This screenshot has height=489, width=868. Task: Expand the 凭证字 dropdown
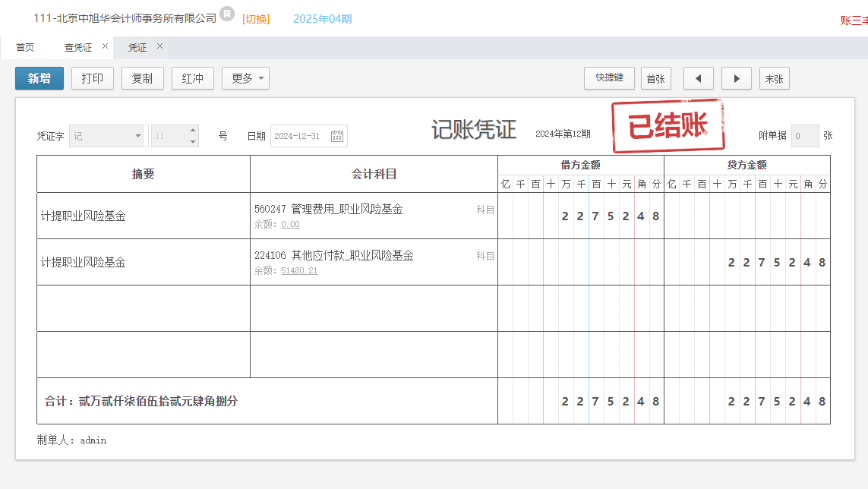138,136
